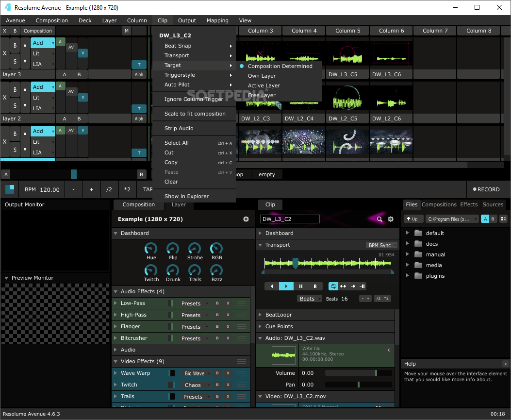This screenshot has height=420, width=511.
Task: Collapse the composition Dashboard section
Action: (115, 234)
